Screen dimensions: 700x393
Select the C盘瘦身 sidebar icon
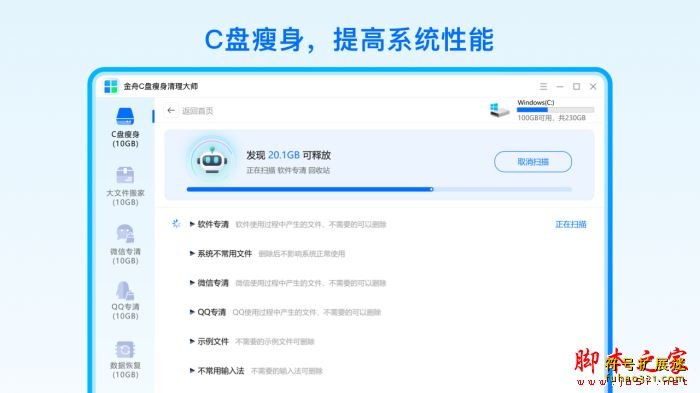[125, 117]
